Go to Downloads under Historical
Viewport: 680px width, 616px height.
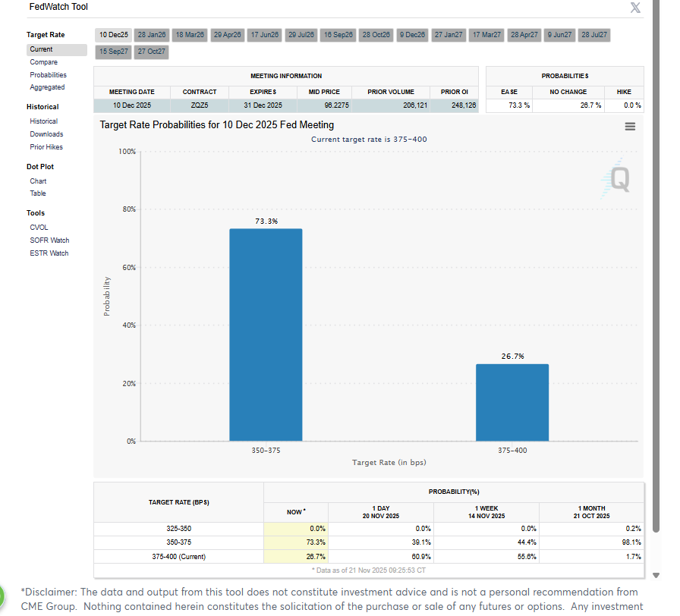coord(46,134)
